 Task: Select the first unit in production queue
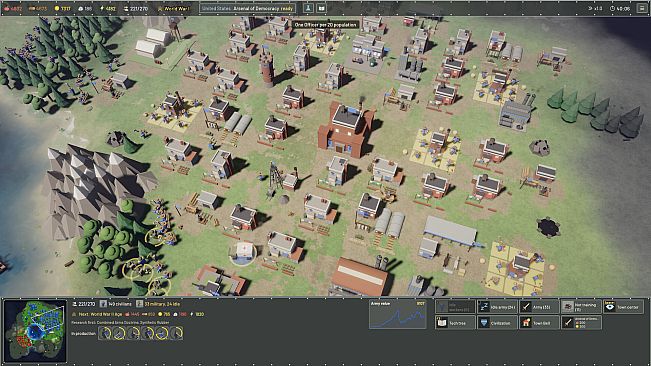[x=105, y=333]
